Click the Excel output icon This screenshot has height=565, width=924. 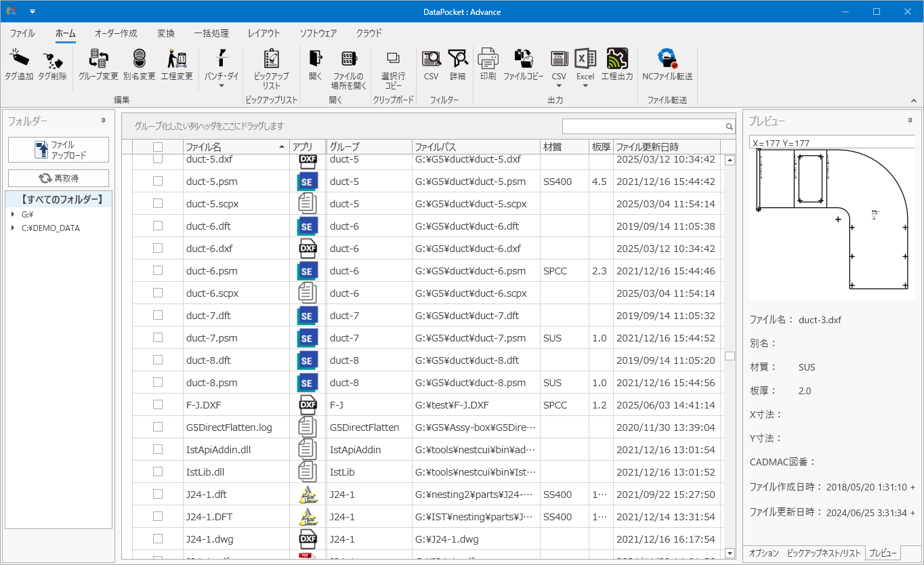pyautogui.click(x=585, y=59)
